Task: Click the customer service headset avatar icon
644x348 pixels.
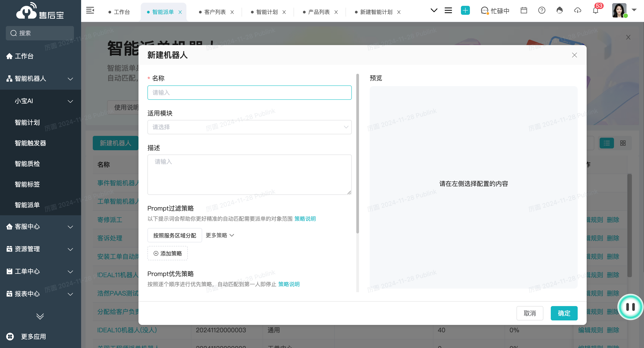Action: coord(560,10)
